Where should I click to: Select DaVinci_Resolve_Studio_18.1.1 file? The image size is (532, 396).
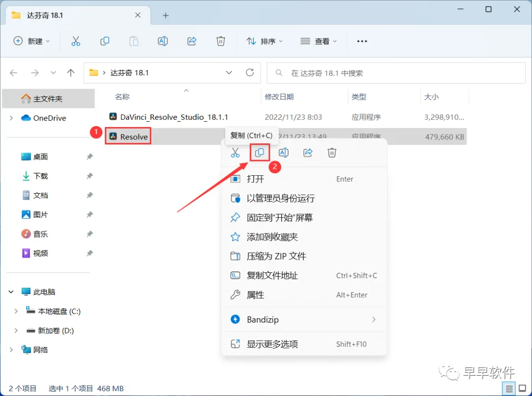pyautogui.click(x=174, y=117)
